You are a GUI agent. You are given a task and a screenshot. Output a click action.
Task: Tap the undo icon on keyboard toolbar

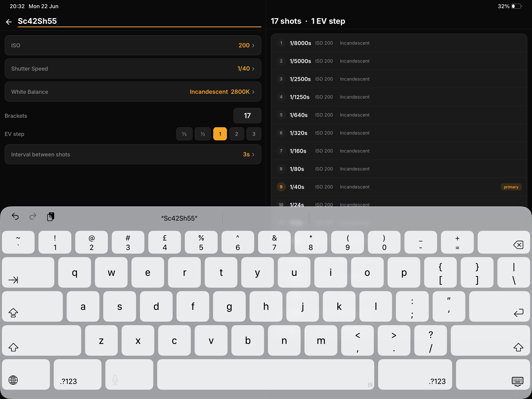tap(15, 217)
